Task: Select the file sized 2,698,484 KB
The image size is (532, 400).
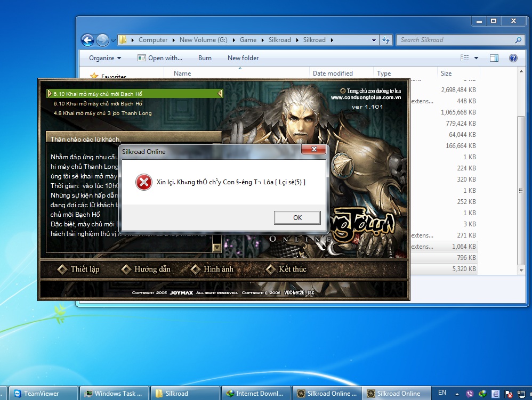Action: point(458,90)
